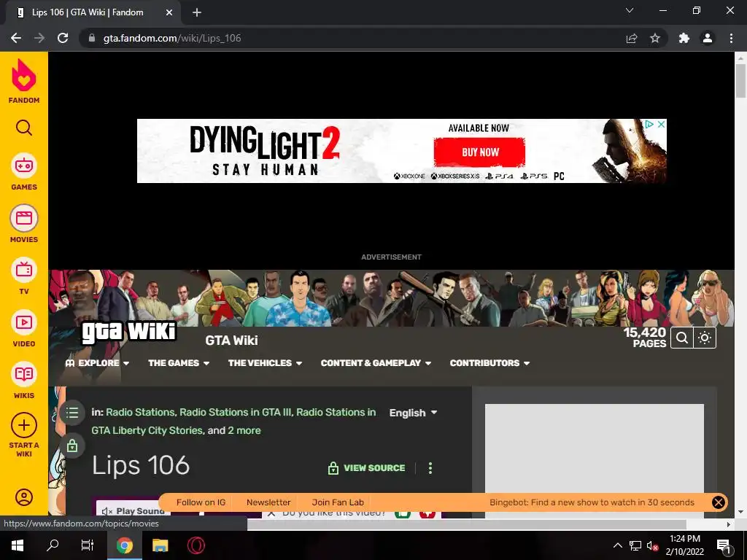Viewport: 747px width, 560px height.
Task: Click the View Source button
Action: tap(366, 468)
